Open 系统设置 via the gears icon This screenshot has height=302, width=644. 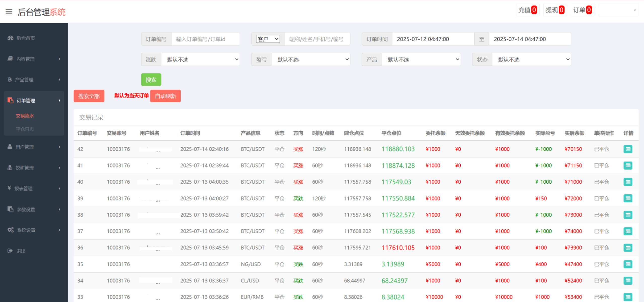coord(10,230)
